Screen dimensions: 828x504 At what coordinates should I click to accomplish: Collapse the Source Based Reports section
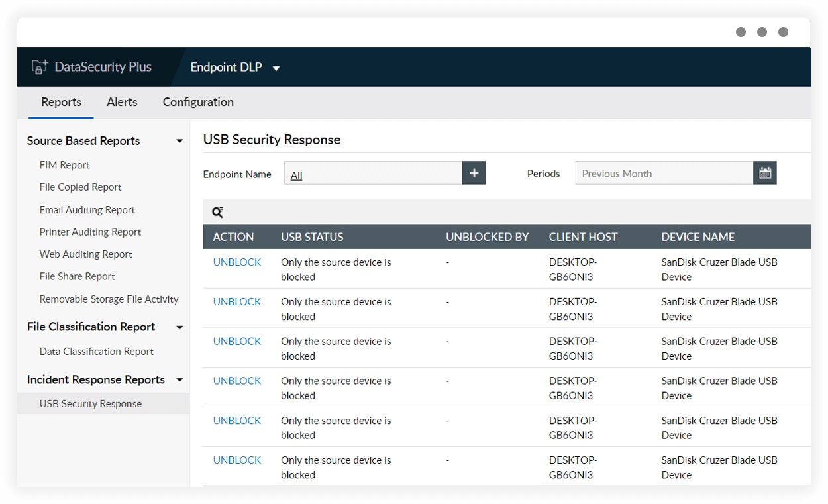point(180,140)
